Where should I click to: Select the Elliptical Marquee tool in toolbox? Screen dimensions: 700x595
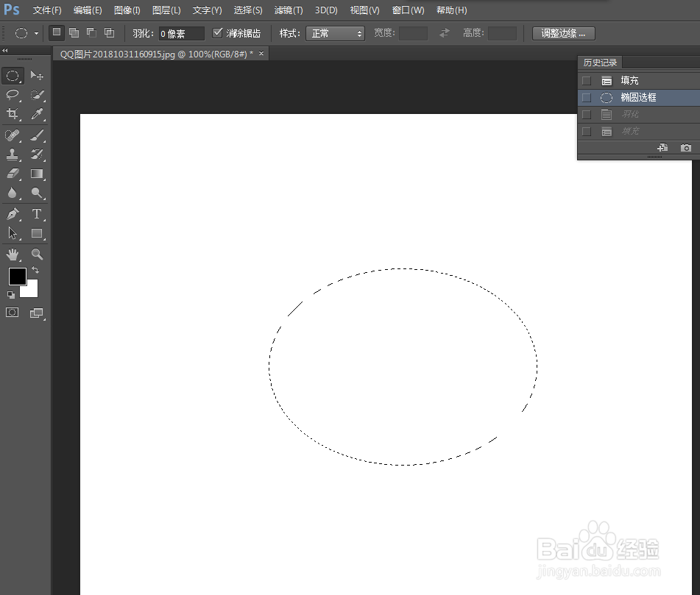coord(13,76)
